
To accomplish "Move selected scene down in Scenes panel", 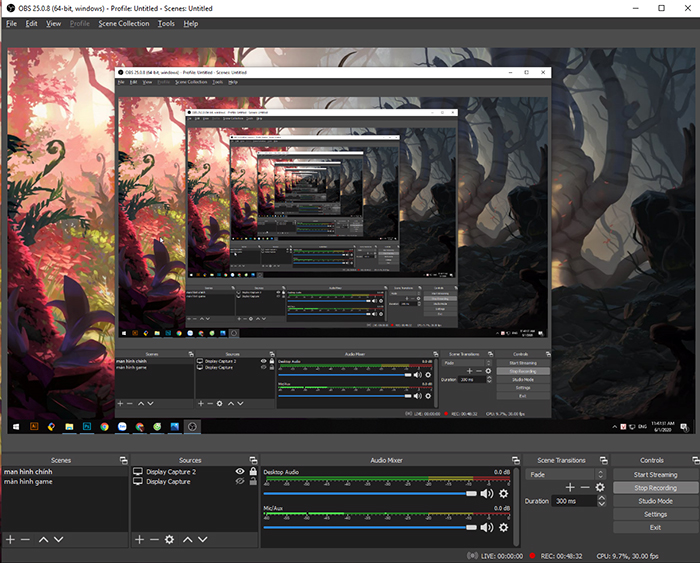I will click(x=58, y=539).
